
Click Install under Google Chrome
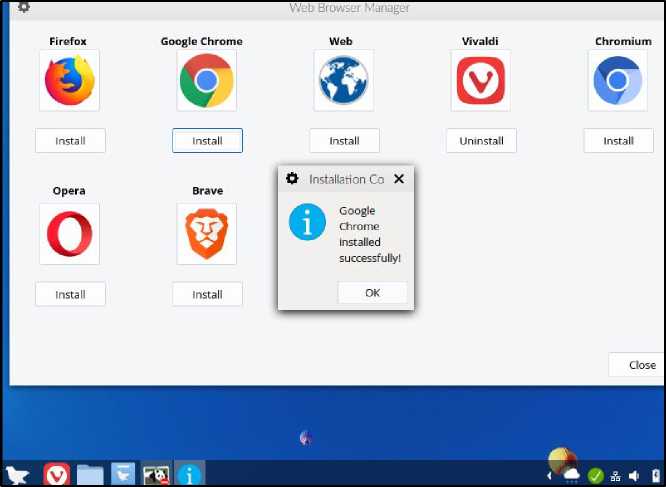point(207,141)
